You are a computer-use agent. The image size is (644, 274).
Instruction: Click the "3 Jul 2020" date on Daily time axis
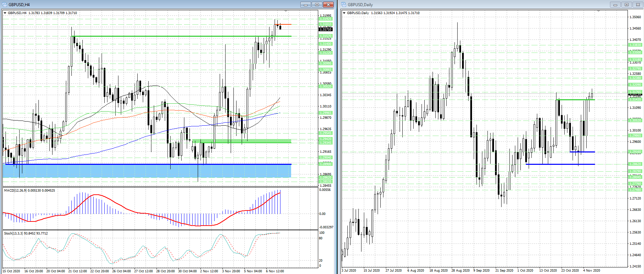tap(349, 271)
